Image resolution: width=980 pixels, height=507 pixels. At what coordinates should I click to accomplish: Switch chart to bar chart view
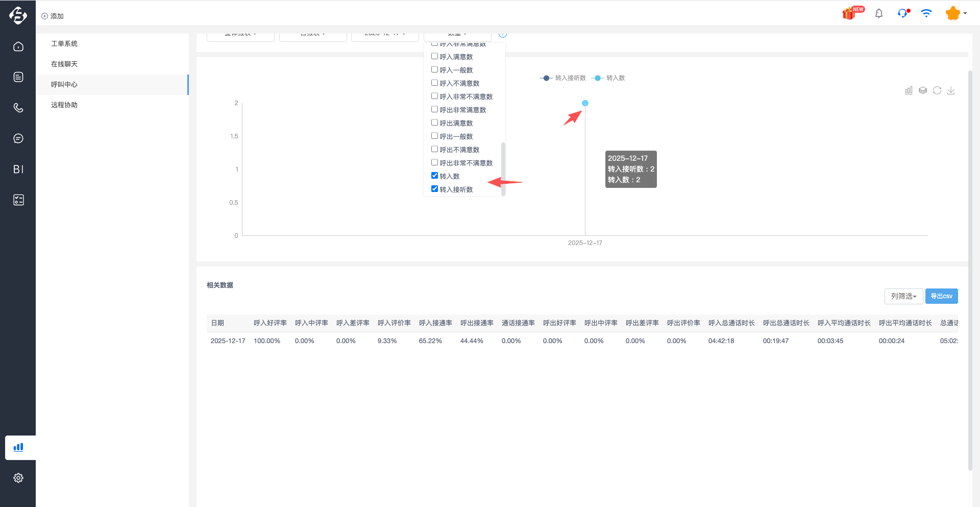[909, 90]
